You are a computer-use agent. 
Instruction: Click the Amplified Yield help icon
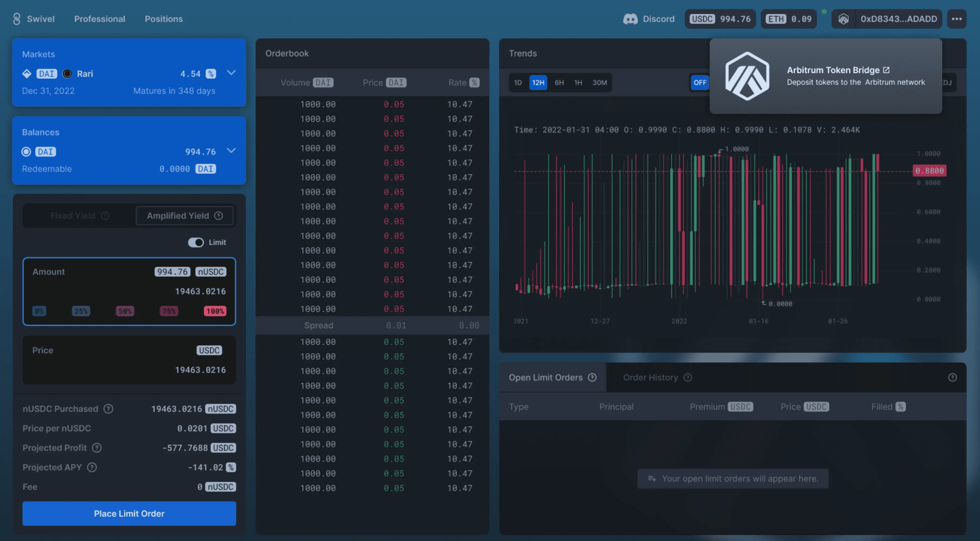click(218, 216)
